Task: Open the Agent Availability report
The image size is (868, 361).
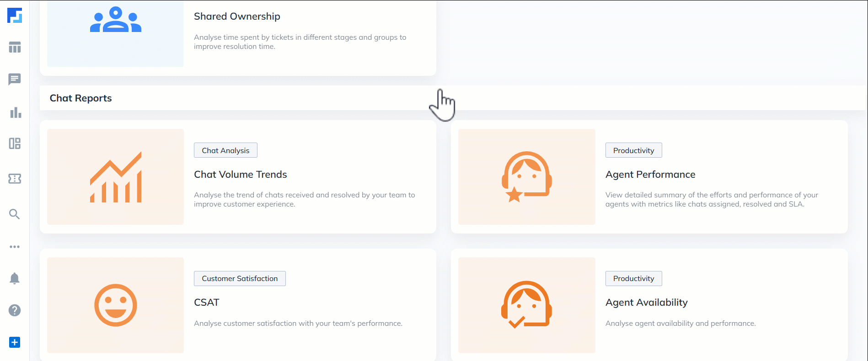Action: click(646, 303)
